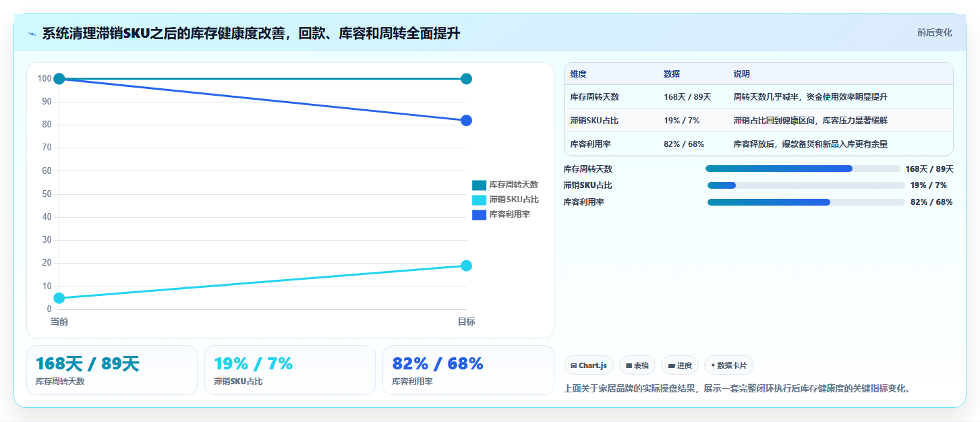Click the 表格 chip icon

pos(629,366)
